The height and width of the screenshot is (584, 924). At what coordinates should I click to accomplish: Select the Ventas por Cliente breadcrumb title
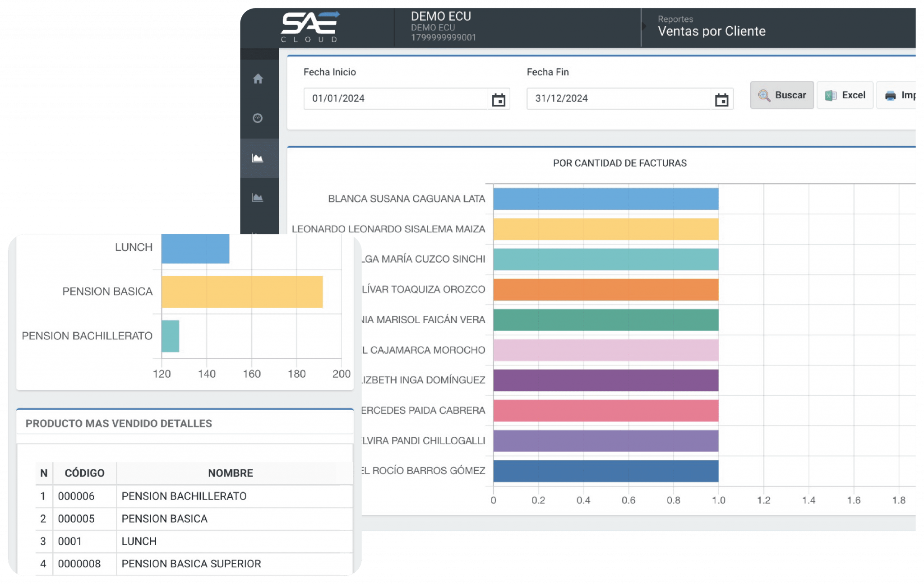click(711, 31)
